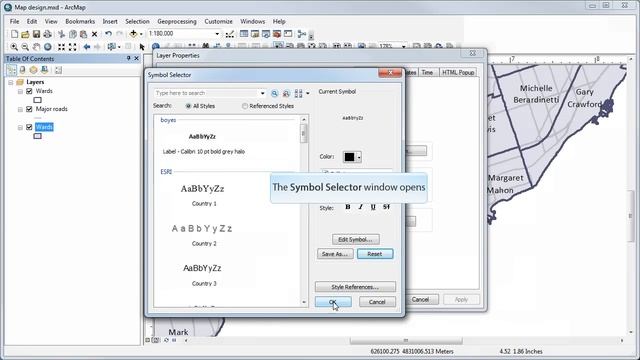Open the Bookmarks menu
The width and height of the screenshot is (640, 360).
coord(80,21)
